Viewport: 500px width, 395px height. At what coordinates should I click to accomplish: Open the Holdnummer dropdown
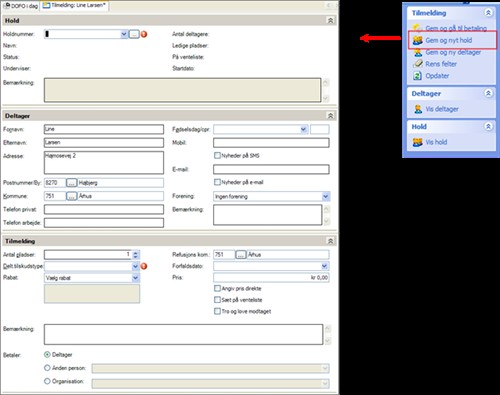[124, 34]
